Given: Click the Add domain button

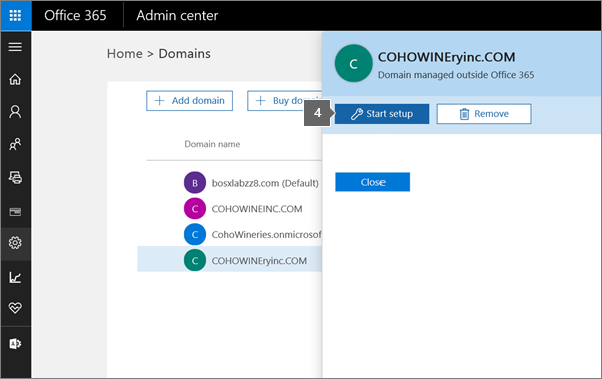Looking at the screenshot, I should (x=189, y=101).
